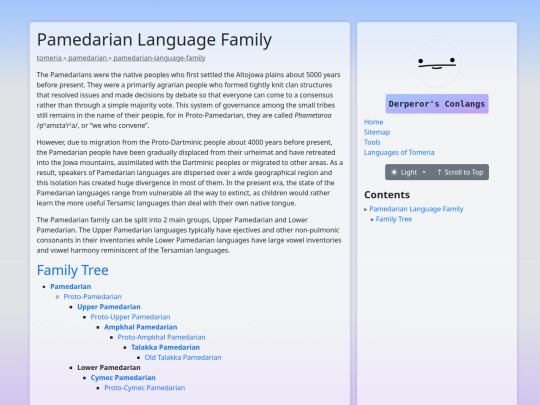540x405 pixels.
Task: Click the sun icon in theme switcher
Action: (394, 172)
